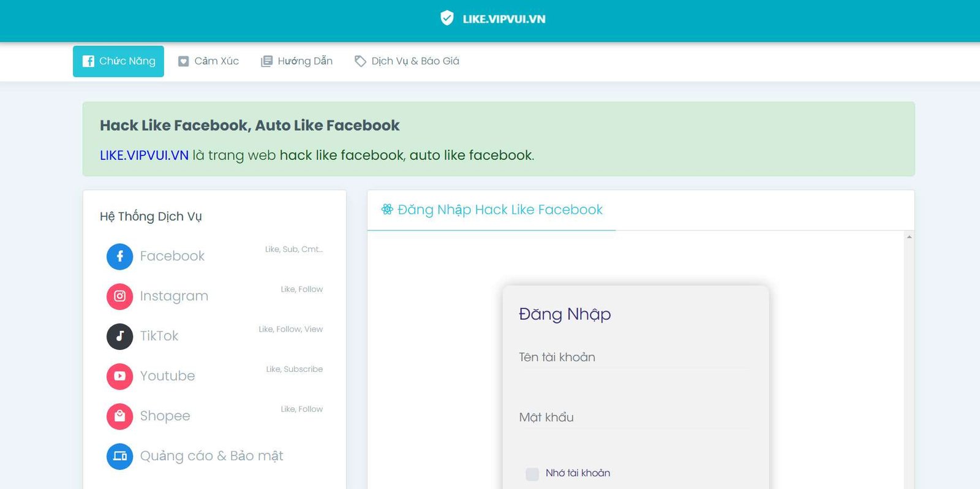Open the Youtube service text link
This screenshot has width=980, height=489.
coord(167,376)
